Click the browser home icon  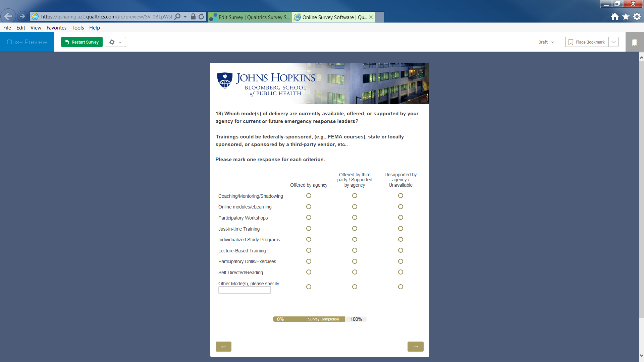614,17
